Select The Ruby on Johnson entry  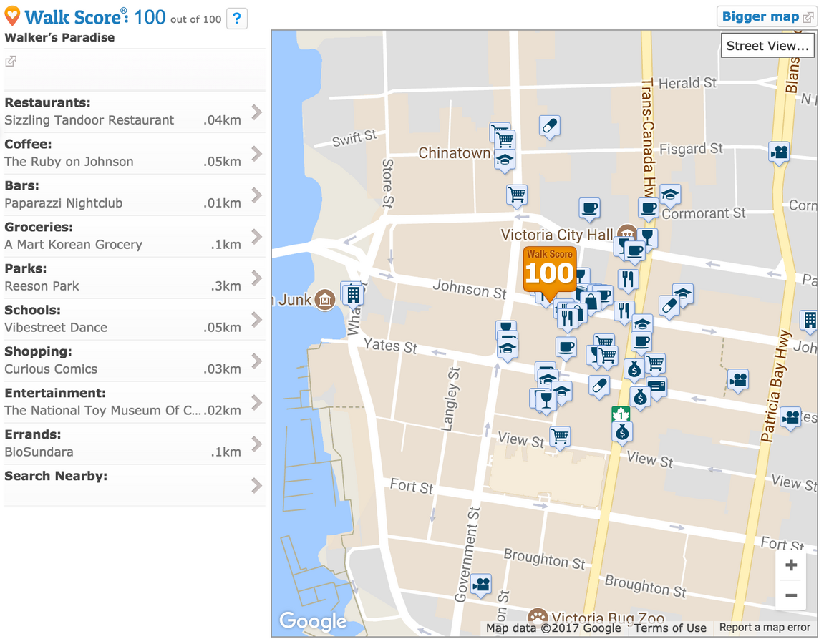click(x=69, y=162)
